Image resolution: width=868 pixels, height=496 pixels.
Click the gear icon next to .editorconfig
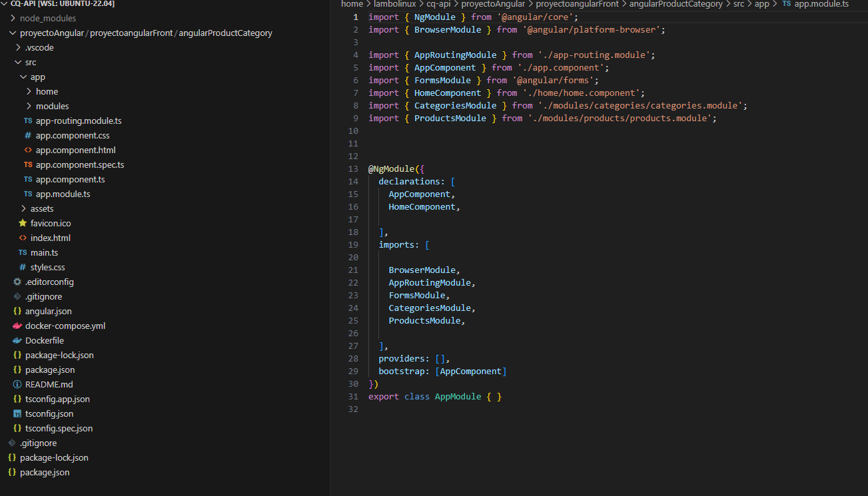coord(17,282)
